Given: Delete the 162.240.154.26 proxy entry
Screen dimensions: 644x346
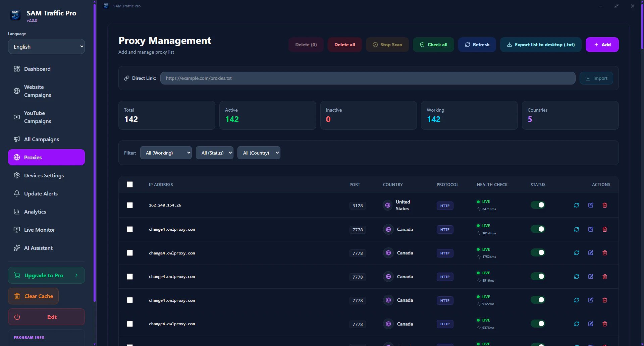Looking at the screenshot, I should [x=604, y=205].
